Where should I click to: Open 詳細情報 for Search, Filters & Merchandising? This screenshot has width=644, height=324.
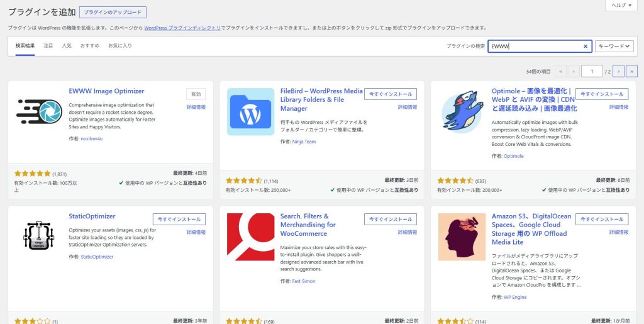[408, 232]
